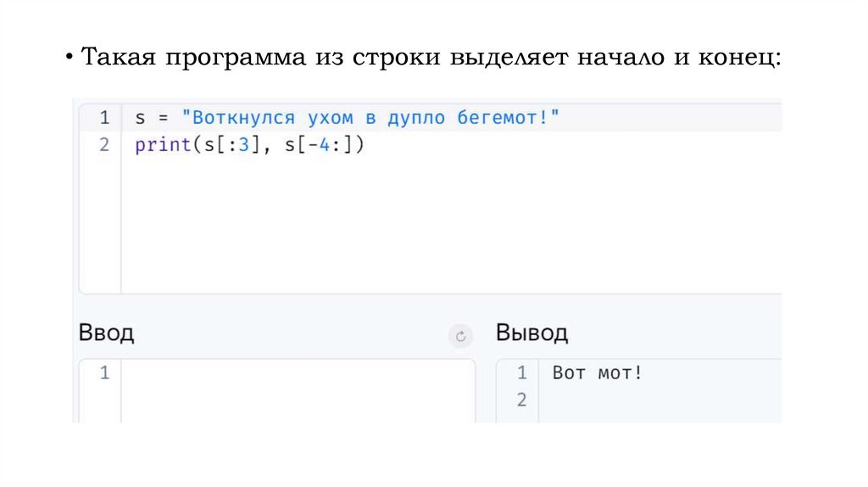This screenshot has height=487, width=868.
Task: Click line number 2 in Вывод gutter
Action: click(521, 400)
